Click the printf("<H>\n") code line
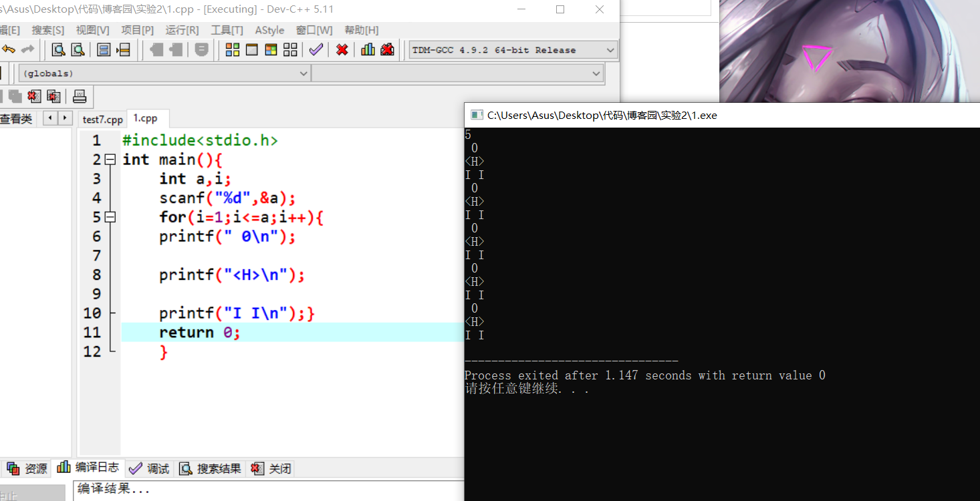The image size is (980, 501). tap(232, 275)
